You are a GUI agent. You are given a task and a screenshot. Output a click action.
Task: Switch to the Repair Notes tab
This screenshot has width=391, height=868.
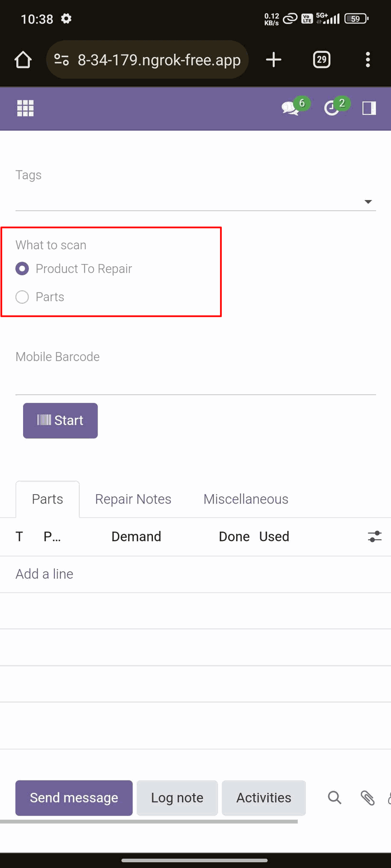coord(133,499)
